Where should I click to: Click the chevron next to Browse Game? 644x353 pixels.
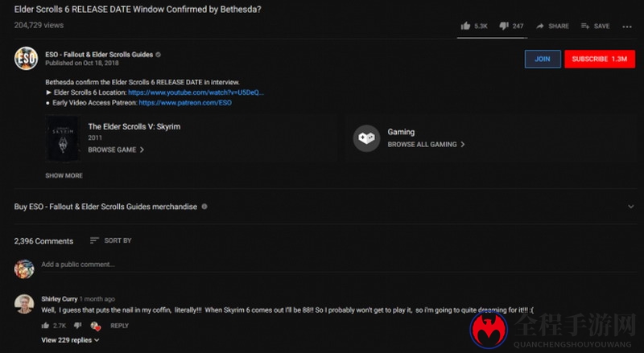[x=142, y=150]
